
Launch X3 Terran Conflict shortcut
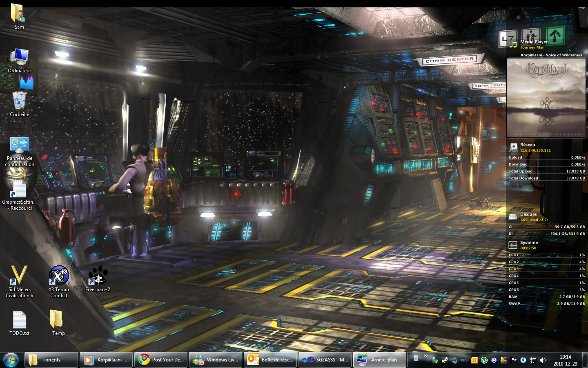[59, 282]
